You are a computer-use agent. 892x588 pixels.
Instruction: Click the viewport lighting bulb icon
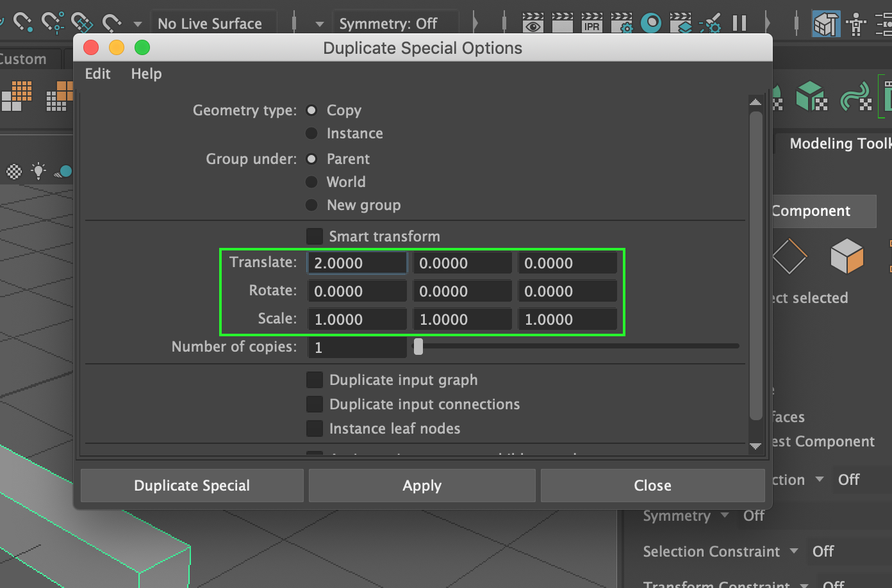pyautogui.click(x=38, y=171)
